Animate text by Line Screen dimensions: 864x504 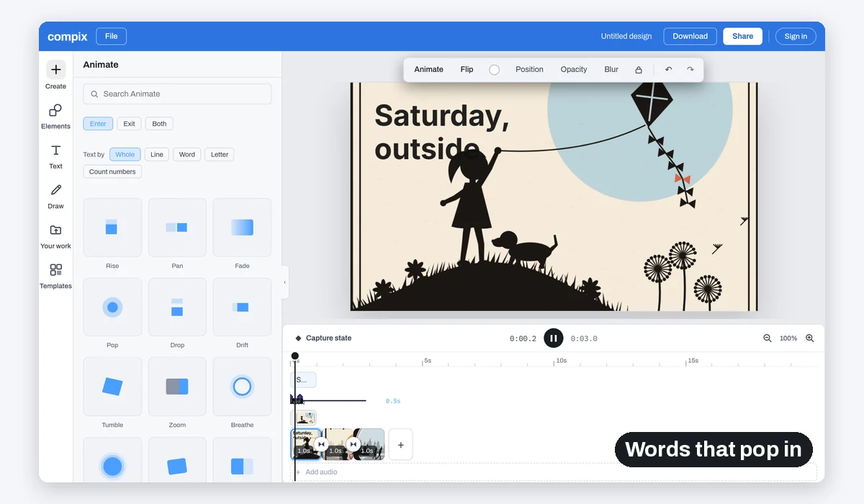[x=157, y=154]
